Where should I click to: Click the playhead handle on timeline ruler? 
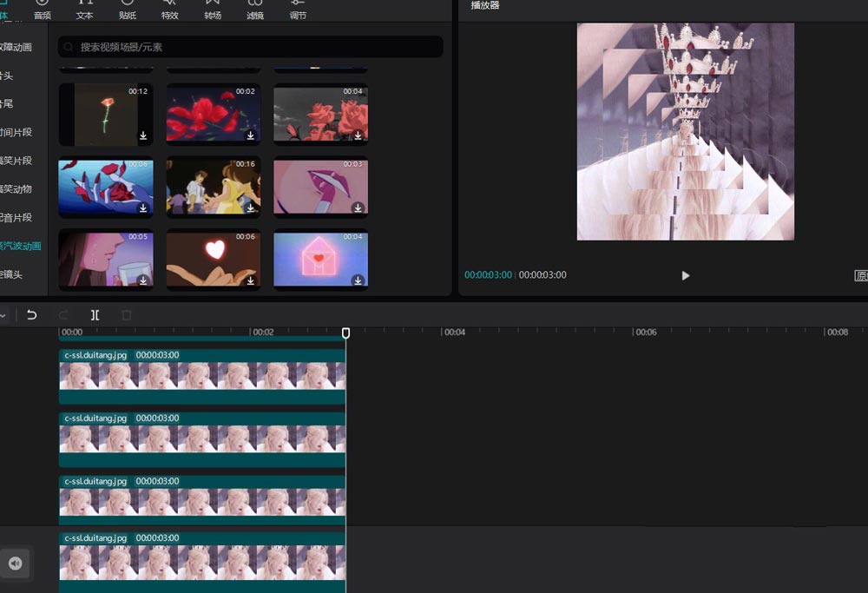tap(345, 333)
